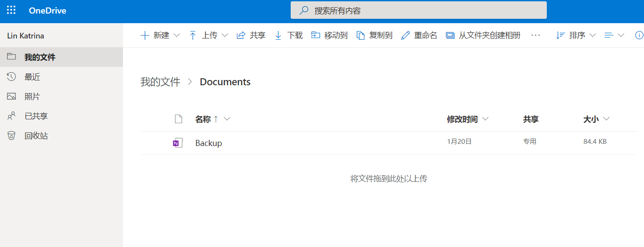Click Modified (修改时间) column header
Image resolution: width=644 pixels, height=247 pixels.
coord(462,119)
